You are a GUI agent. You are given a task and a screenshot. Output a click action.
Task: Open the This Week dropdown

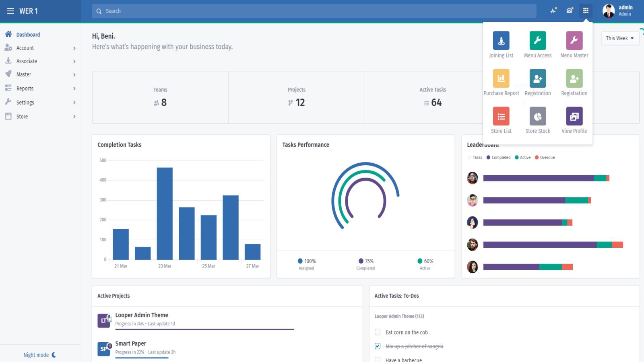click(620, 38)
